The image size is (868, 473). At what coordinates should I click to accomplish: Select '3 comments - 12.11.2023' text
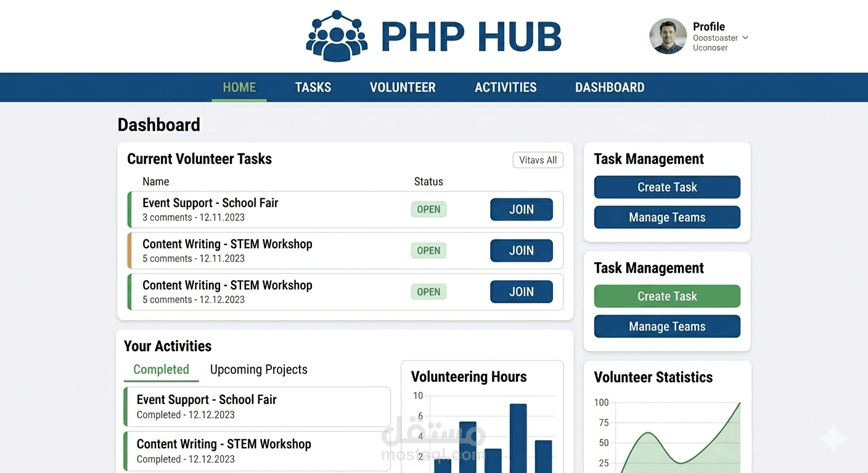point(194,217)
